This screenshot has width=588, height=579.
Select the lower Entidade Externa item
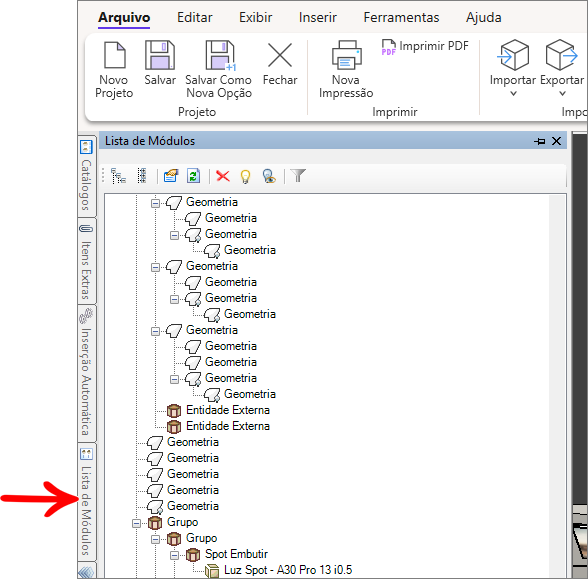[x=228, y=426]
